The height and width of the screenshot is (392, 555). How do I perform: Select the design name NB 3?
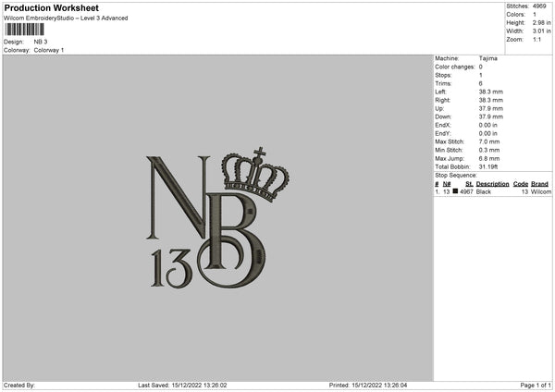[x=41, y=42]
